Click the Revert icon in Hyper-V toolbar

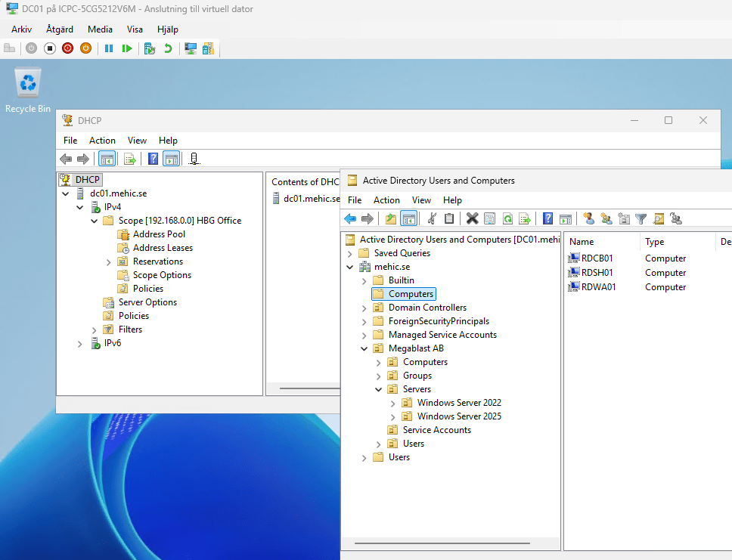168,48
